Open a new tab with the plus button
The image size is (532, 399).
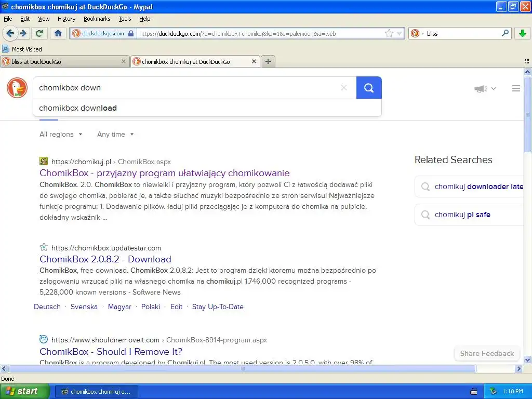(268, 61)
